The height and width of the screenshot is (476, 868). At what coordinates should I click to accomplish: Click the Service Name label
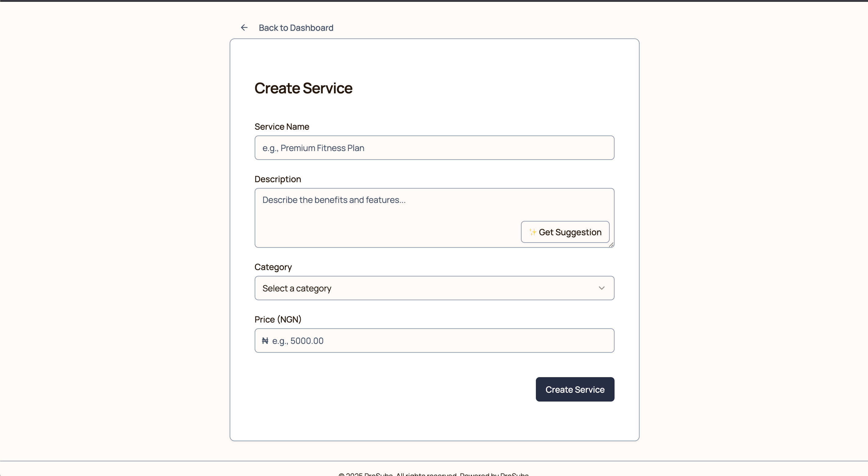click(x=282, y=126)
